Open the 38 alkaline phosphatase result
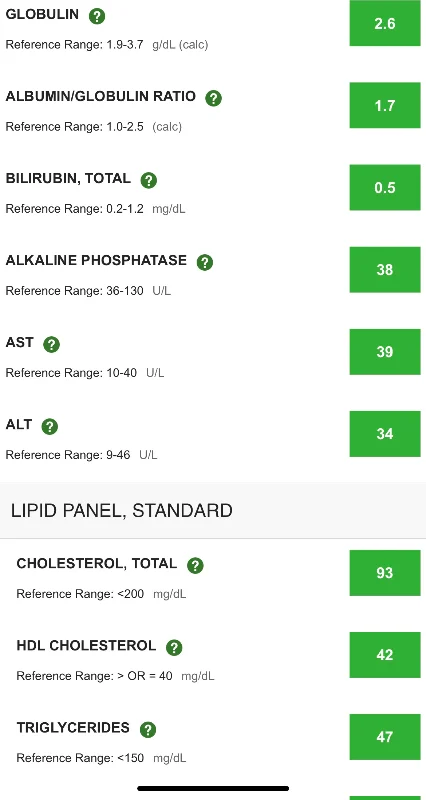 tap(385, 269)
